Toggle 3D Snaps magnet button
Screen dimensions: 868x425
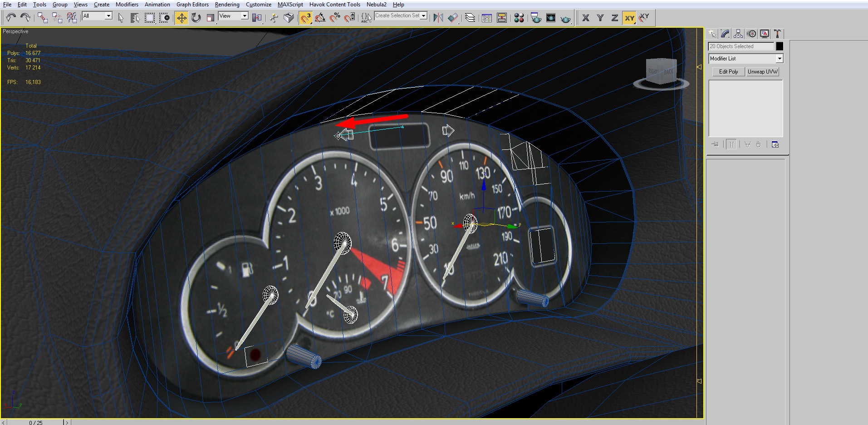coord(306,18)
